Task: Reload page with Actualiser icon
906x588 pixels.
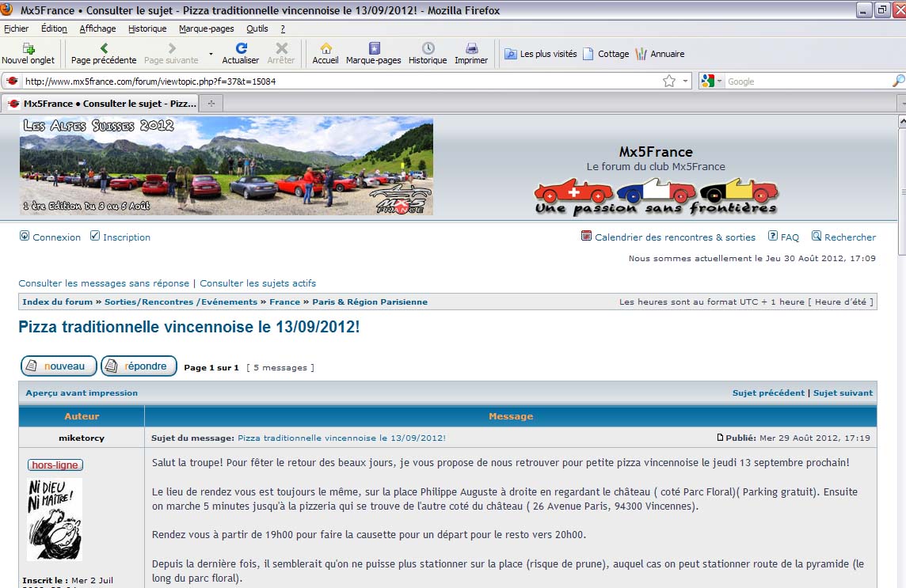Action: tap(240, 49)
